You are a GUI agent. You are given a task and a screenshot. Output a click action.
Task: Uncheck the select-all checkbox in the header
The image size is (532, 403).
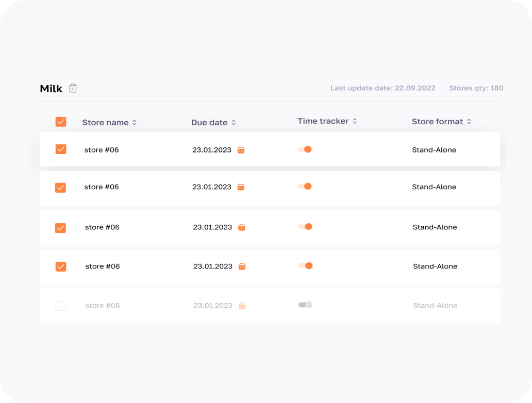(61, 122)
